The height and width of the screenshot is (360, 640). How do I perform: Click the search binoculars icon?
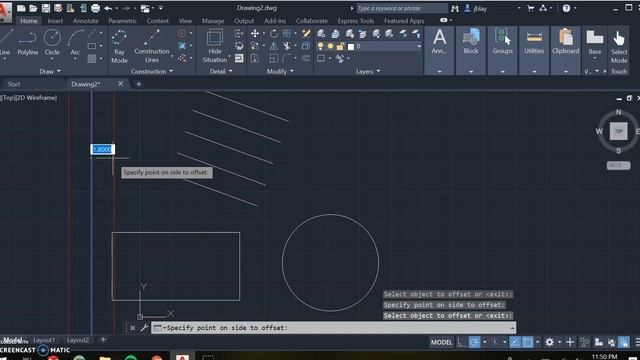point(455,8)
